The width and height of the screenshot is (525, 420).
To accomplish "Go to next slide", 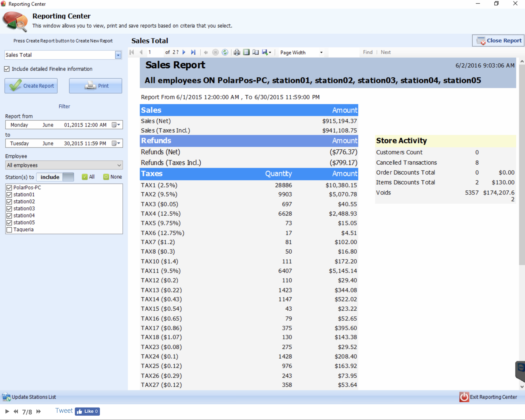I will coord(39,412).
